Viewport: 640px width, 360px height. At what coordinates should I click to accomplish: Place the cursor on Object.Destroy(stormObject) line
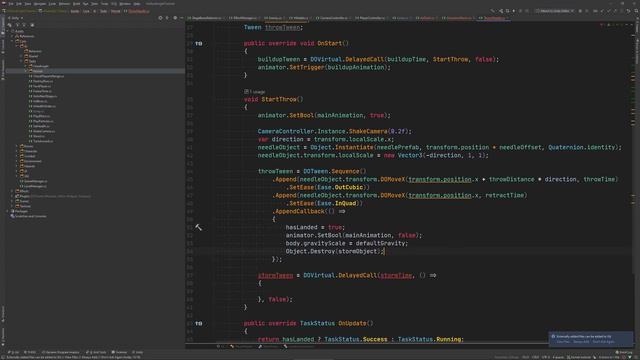pyautogui.click(x=335, y=251)
